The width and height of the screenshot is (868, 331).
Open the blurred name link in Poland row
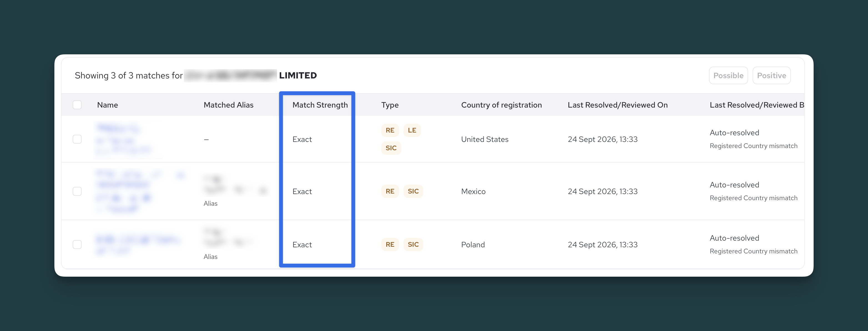coord(138,245)
